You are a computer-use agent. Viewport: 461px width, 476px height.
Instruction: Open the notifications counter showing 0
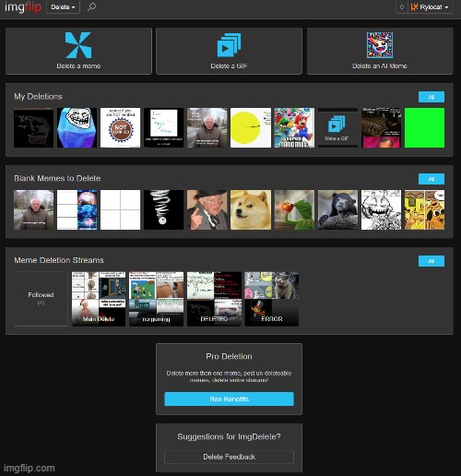[401, 7]
